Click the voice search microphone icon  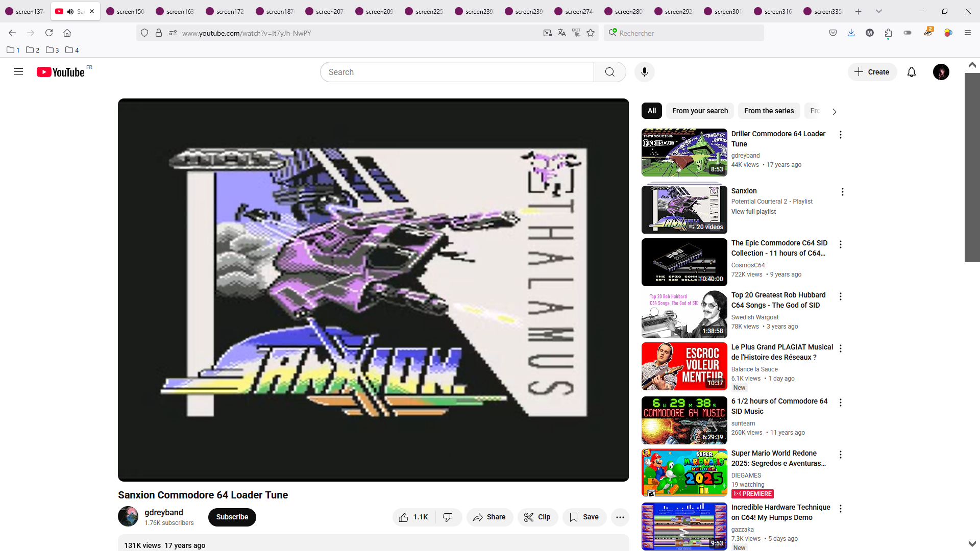coord(644,72)
